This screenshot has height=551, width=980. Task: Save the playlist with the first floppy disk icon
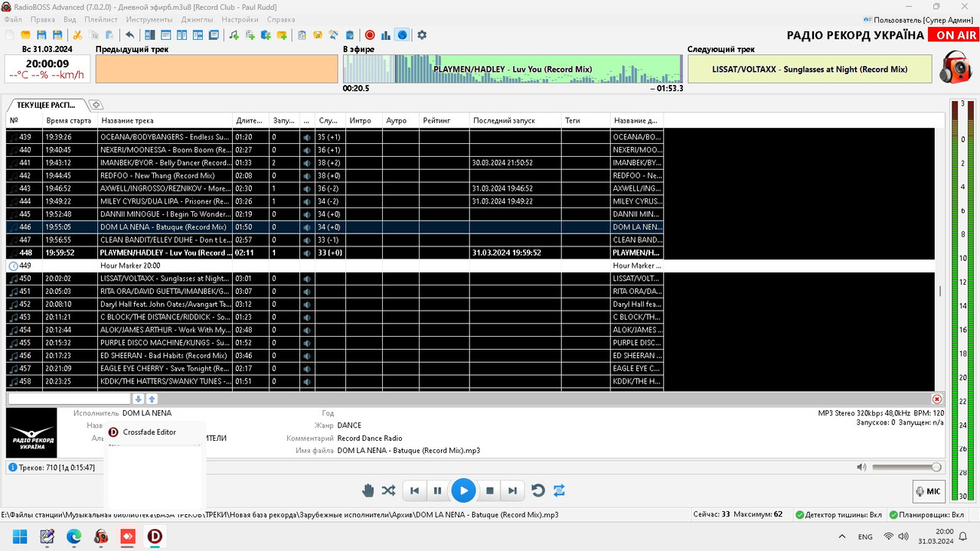(41, 35)
